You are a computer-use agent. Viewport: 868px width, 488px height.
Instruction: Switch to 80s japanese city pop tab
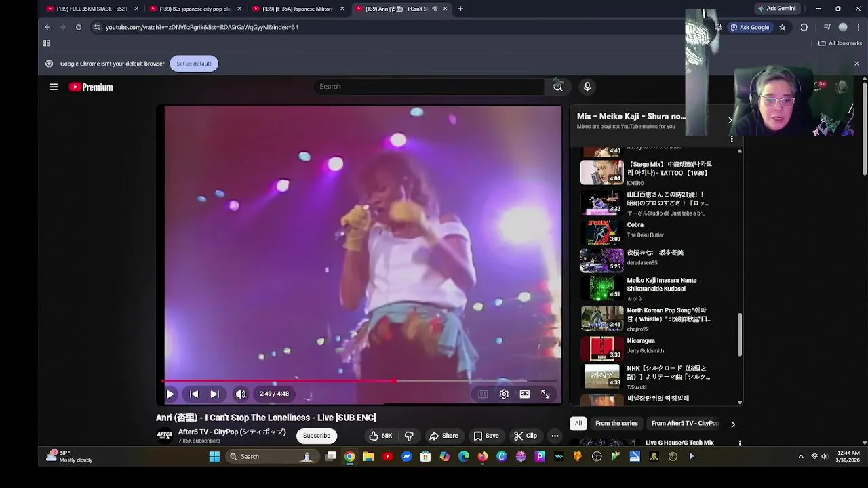click(x=195, y=9)
